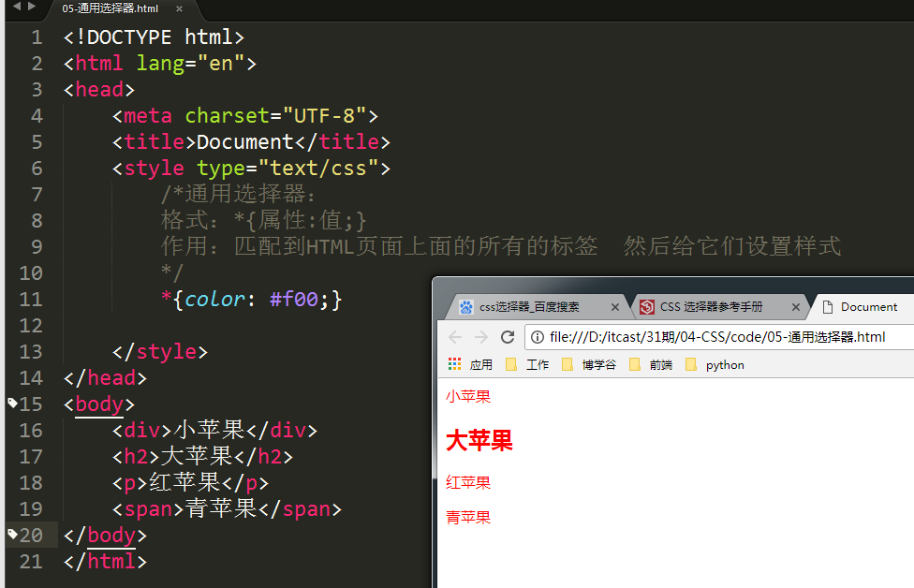Click the <div>小苹果</div> code line
Screen dimensions: 914x588
coord(214,430)
